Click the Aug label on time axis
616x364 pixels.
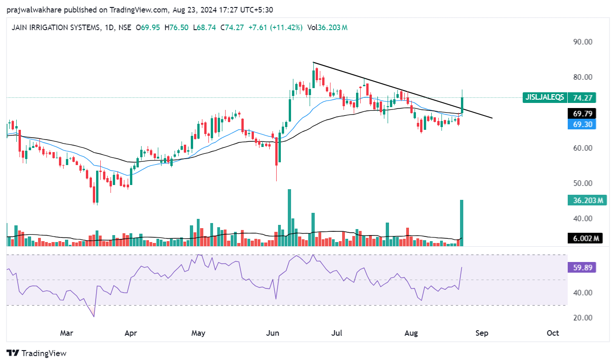[x=410, y=333]
